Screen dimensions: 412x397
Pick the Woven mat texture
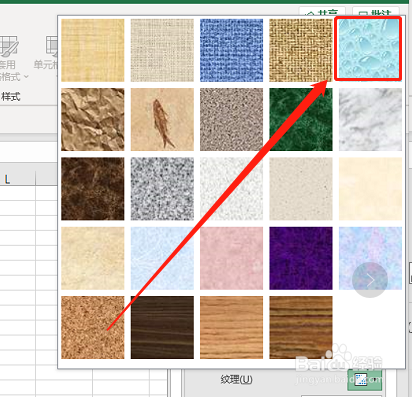pyautogui.click(x=301, y=50)
